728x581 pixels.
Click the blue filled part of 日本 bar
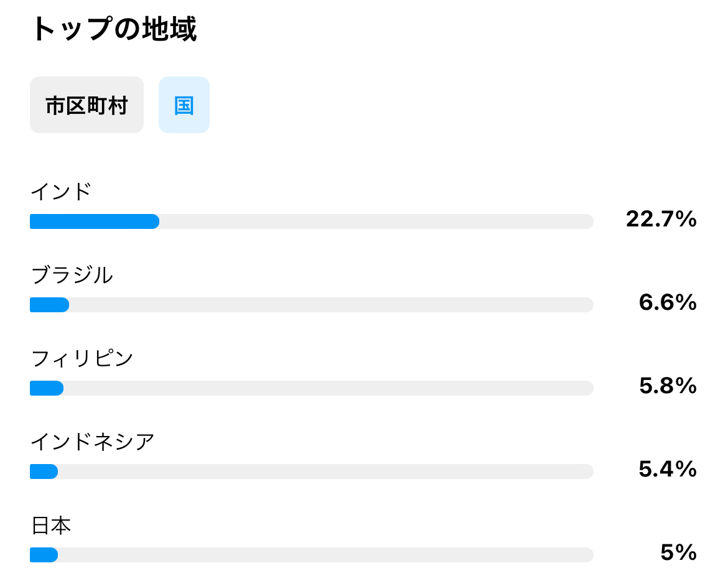click(44, 555)
